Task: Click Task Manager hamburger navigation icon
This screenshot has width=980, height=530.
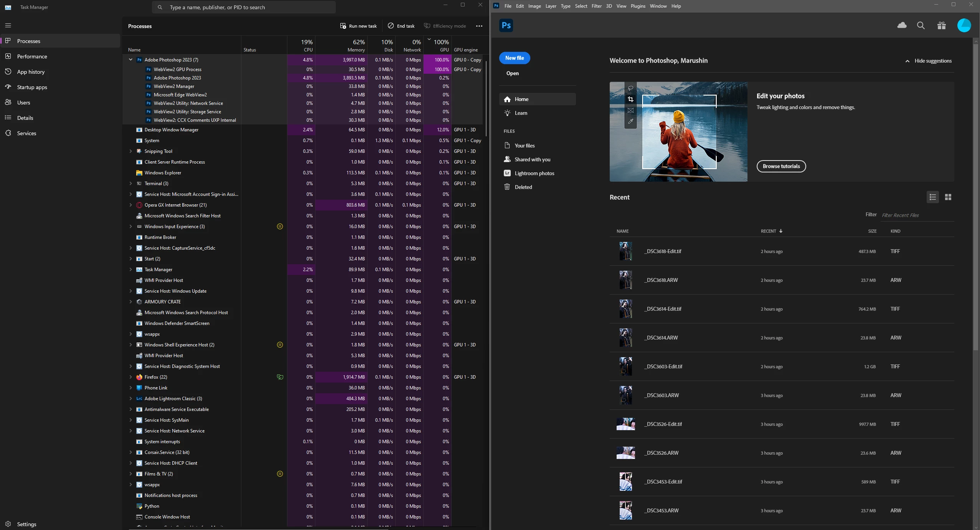Action: pos(8,25)
